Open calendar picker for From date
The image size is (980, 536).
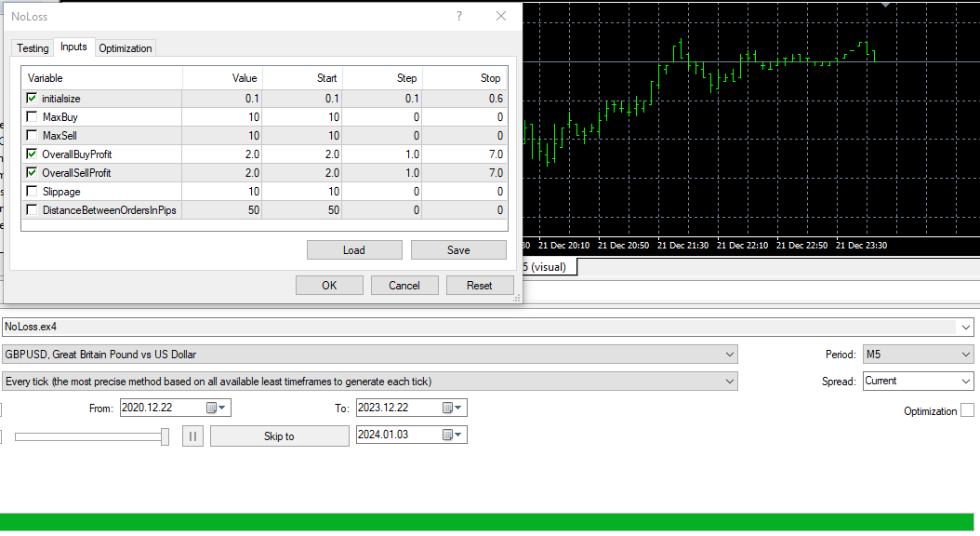[217, 408]
